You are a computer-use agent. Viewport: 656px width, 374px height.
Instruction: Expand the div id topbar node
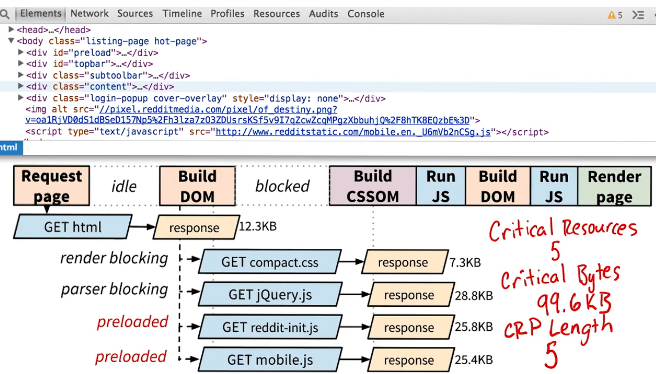click(x=20, y=64)
